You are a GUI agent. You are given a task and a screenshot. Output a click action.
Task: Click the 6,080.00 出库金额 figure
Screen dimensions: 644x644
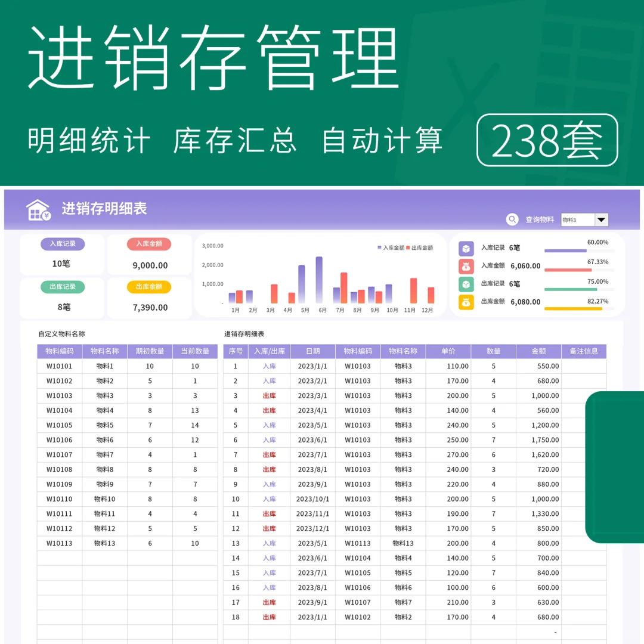[525, 302]
